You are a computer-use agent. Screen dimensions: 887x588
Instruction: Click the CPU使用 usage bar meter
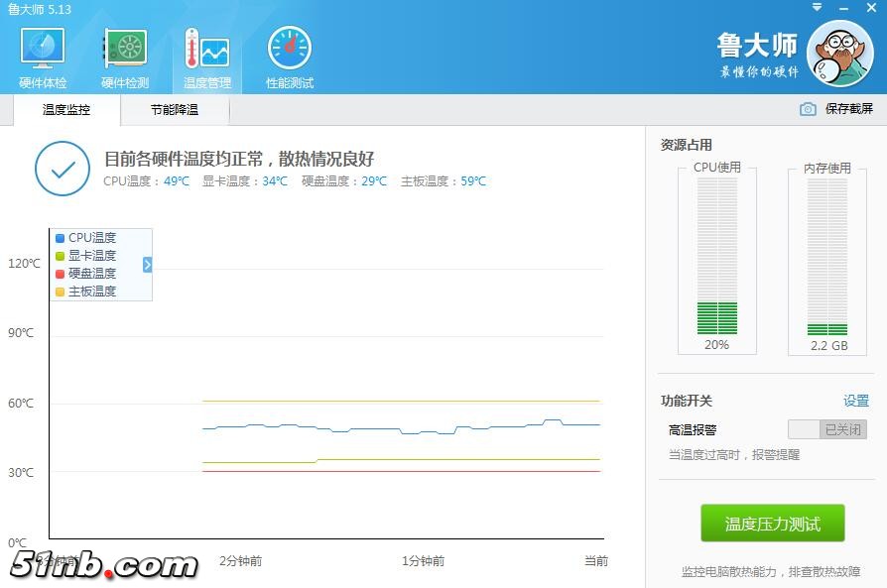(x=716, y=258)
